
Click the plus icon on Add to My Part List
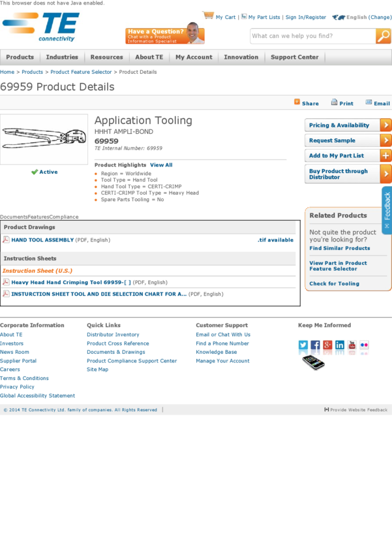click(x=385, y=156)
